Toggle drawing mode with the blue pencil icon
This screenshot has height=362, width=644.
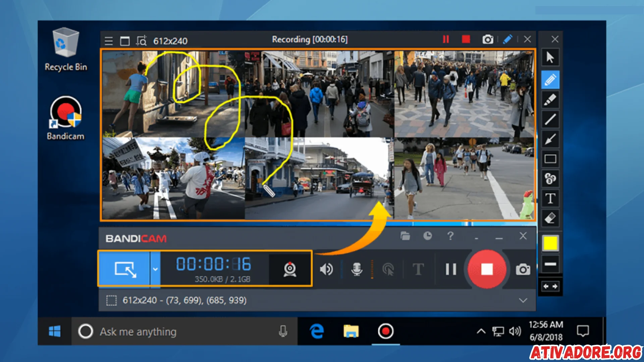pos(507,39)
